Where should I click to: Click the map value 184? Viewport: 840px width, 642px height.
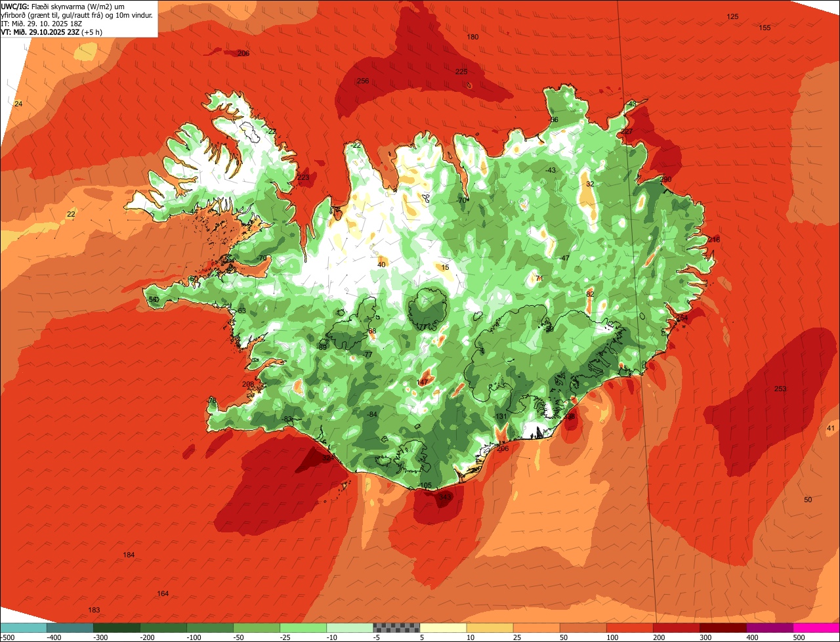(129, 555)
